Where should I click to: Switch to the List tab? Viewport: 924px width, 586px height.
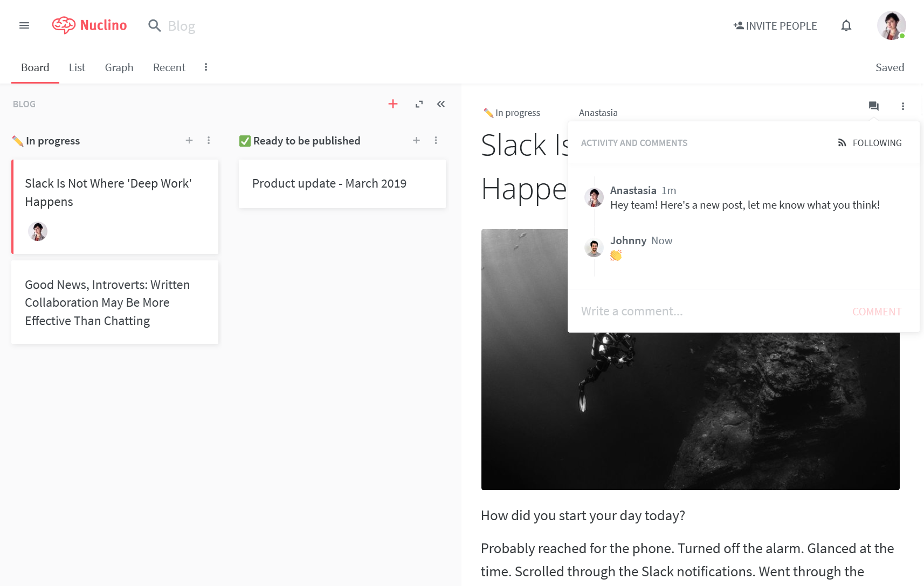click(77, 67)
